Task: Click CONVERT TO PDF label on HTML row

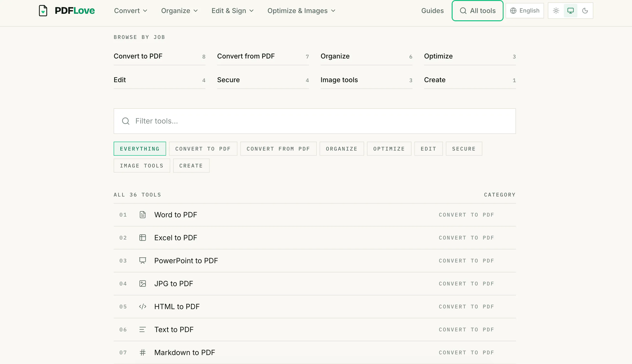Action: 466,307
